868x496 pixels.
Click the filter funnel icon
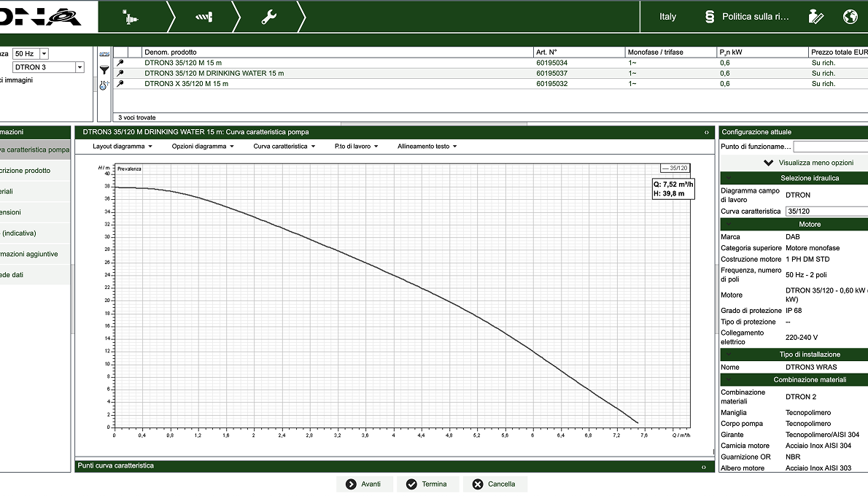click(x=104, y=70)
